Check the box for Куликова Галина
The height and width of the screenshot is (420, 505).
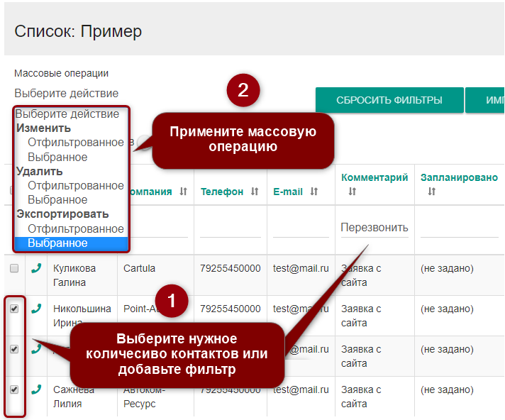pyautogui.click(x=14, y=268)
